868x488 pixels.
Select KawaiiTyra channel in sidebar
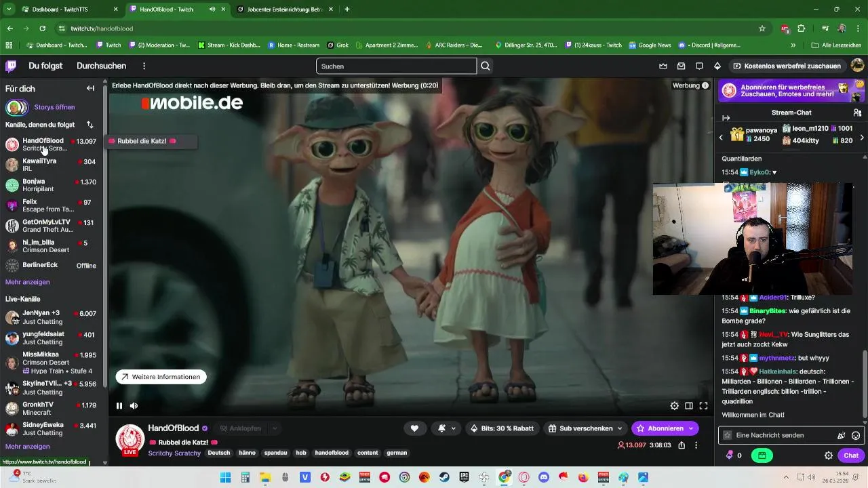click(51, 165)
